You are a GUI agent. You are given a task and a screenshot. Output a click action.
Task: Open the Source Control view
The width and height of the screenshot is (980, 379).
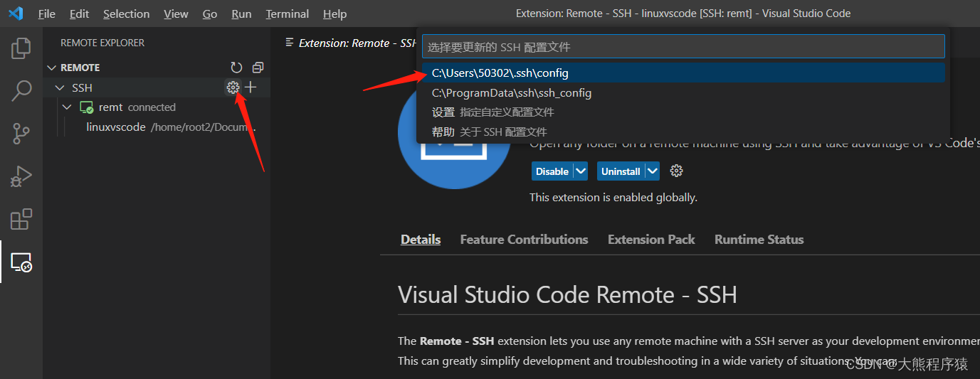21,134
